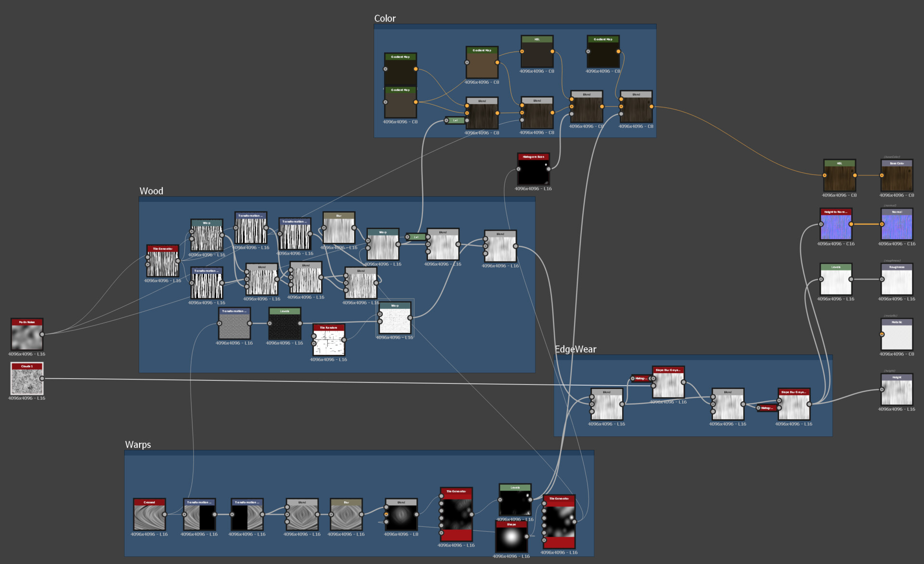
Task: Click the Color frame title
Action: 385,18
